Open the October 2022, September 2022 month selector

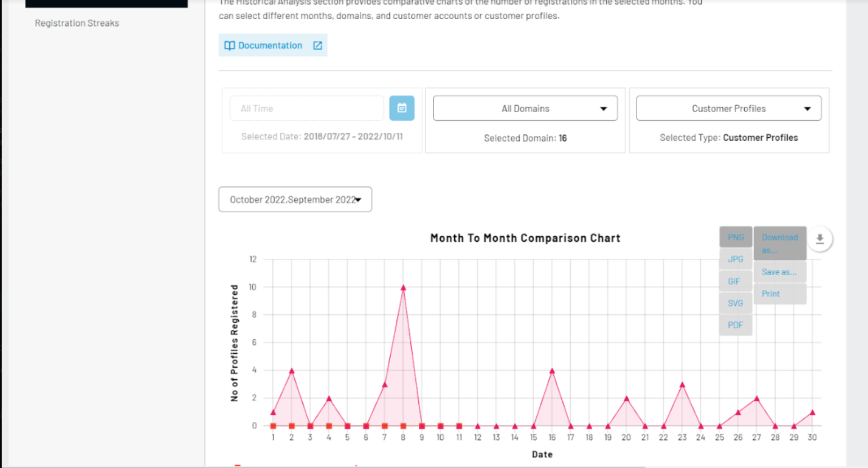pos(295,200)
